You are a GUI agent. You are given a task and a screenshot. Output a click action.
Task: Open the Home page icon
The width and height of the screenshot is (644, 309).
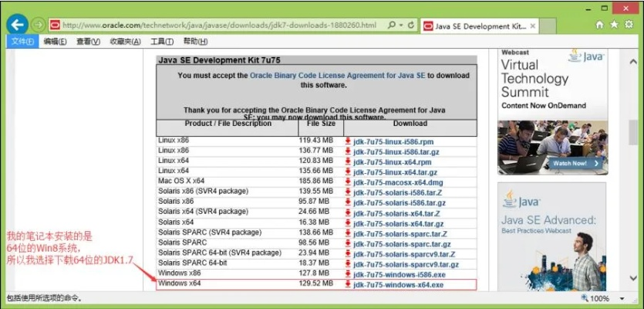click(x=600, y=25)
